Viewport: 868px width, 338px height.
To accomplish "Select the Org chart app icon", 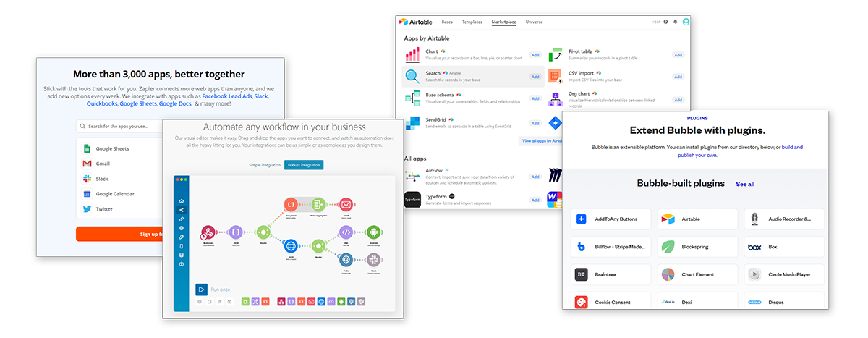I will (x=556, y=98).
